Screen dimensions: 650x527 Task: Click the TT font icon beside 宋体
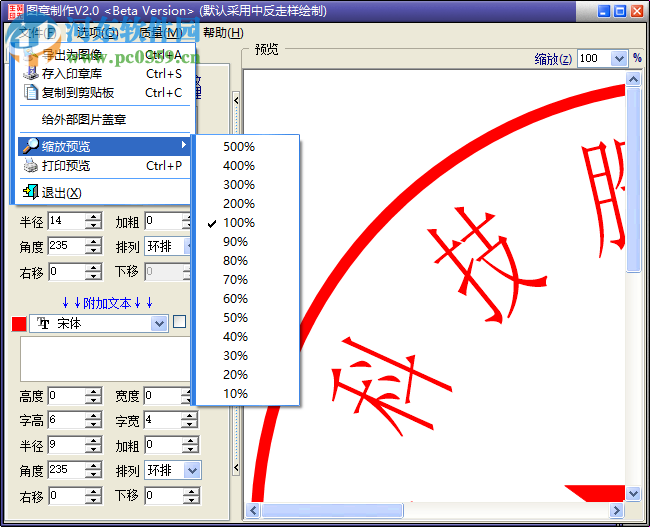43,323
